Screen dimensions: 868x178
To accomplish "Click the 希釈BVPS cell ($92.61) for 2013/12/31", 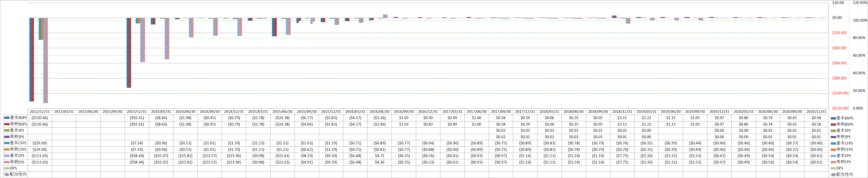I will tap(137, 124).
